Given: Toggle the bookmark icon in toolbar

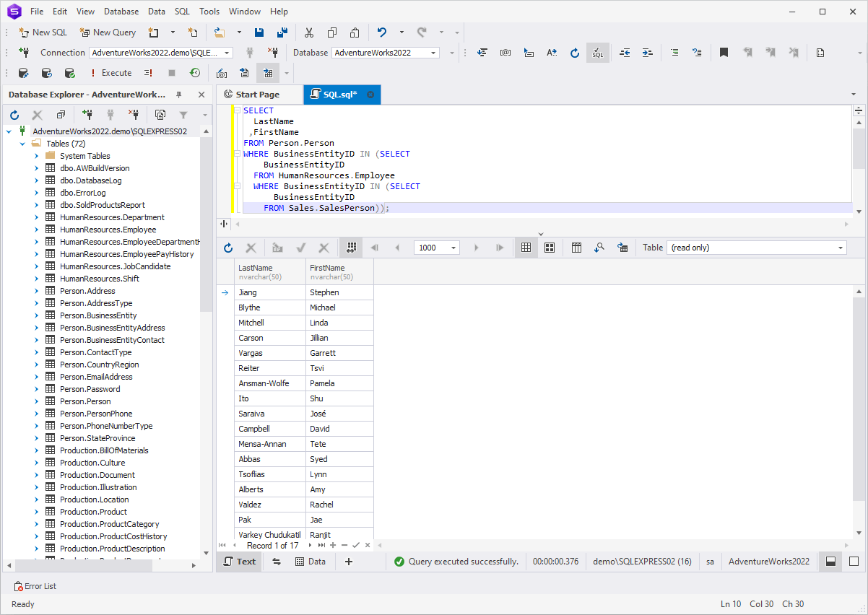Looking at the screenshot, I should click(x=724, y=53).
